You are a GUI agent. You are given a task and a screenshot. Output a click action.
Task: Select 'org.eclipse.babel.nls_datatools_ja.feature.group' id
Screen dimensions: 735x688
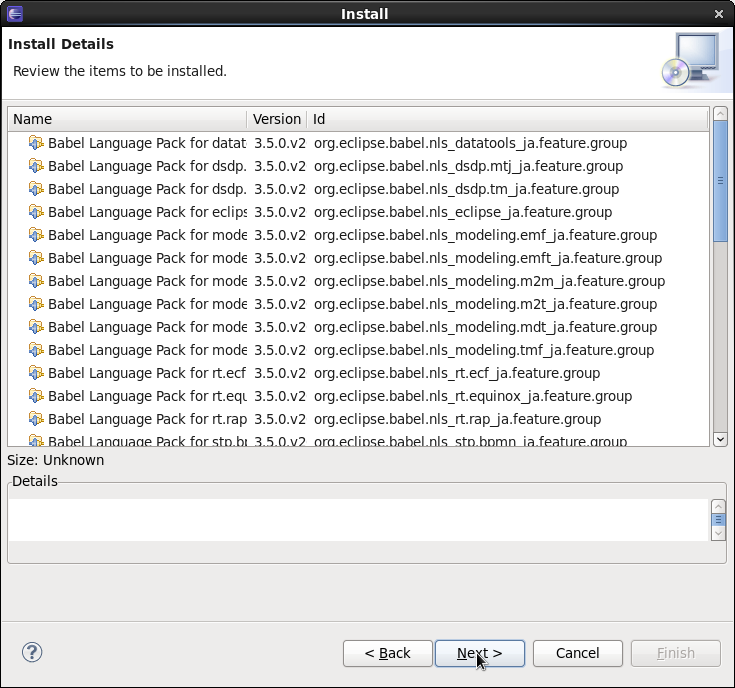(x=470, y=143)
